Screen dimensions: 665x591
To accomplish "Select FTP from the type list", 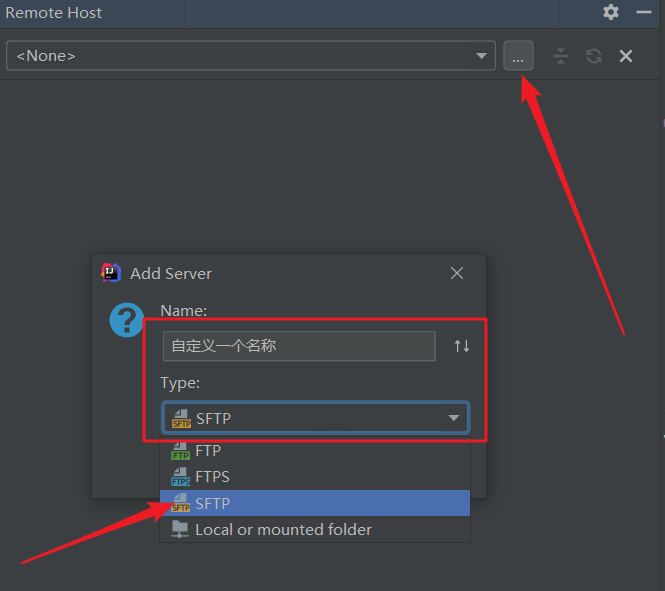I will tap(208, 451).
